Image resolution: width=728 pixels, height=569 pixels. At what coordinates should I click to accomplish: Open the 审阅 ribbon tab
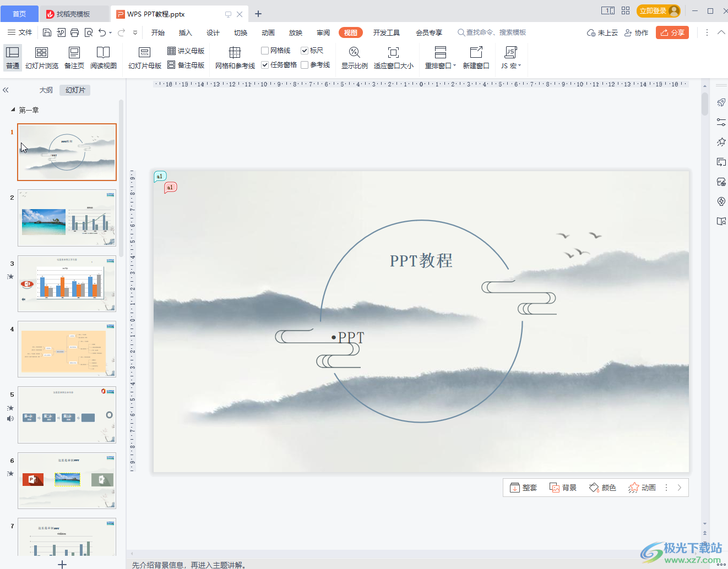point(323,32)
